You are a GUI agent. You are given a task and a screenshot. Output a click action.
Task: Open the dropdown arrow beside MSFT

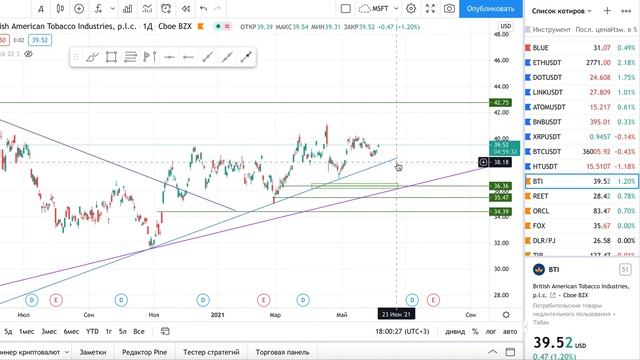click(396, 9)
